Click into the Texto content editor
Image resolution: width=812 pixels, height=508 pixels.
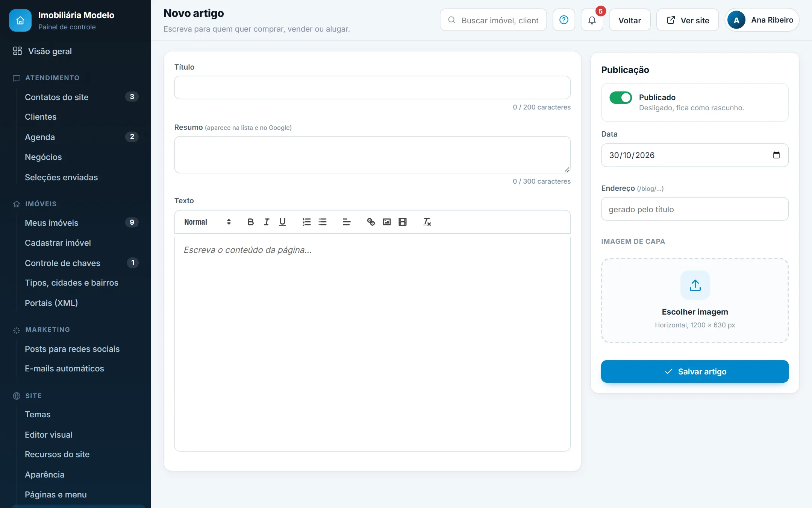(372, 342)
